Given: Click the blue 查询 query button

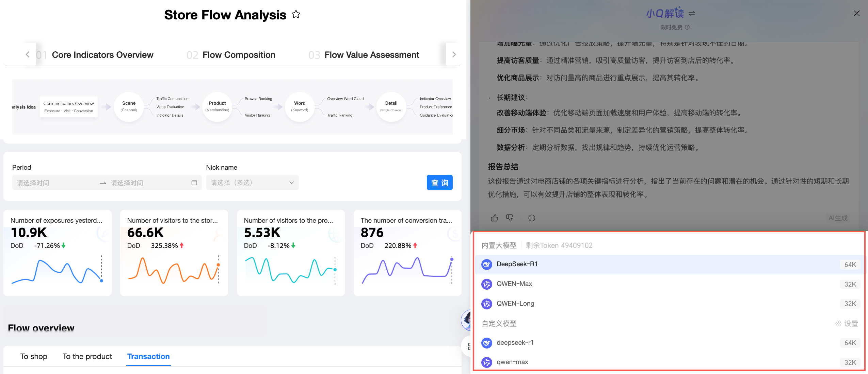Looking at the screenshot, I should 439,183.
